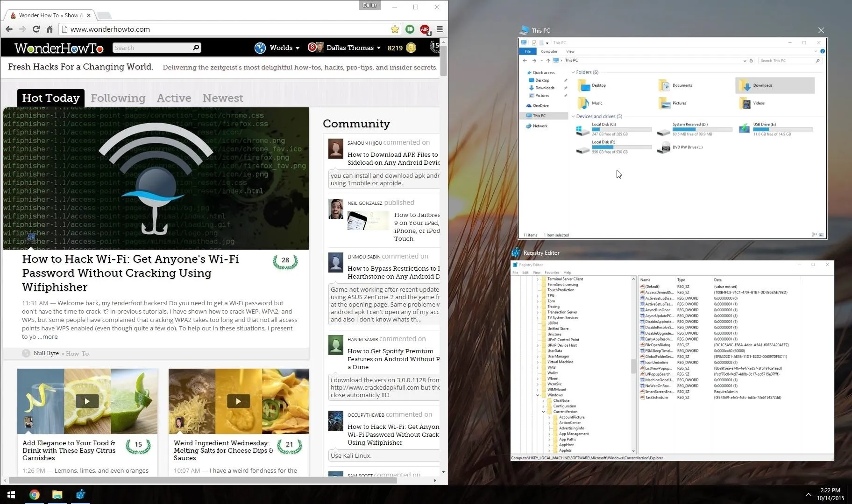Open How to Get Spotify Premium link
The image size is (852, 504).
(x=393, y=359)
